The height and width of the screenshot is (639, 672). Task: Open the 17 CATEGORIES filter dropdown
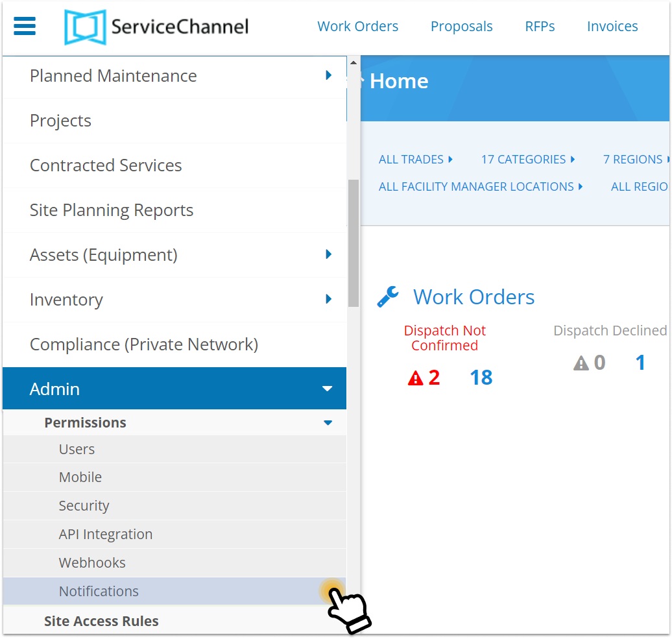(527, 160)
